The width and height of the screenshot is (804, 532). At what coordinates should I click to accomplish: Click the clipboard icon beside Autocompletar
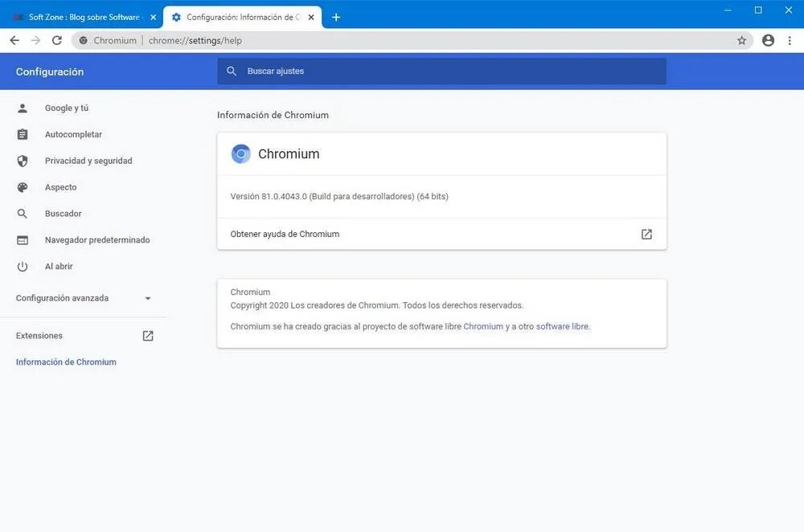click(23, 134)
